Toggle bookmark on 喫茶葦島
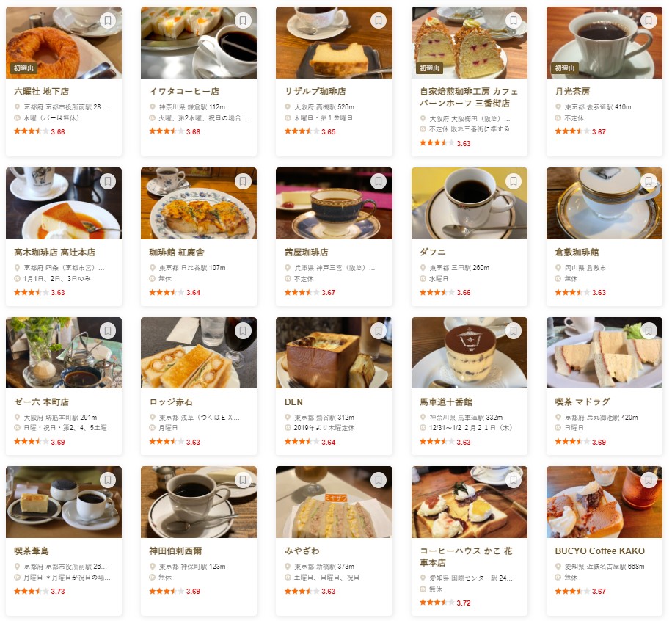 [108, 480]
